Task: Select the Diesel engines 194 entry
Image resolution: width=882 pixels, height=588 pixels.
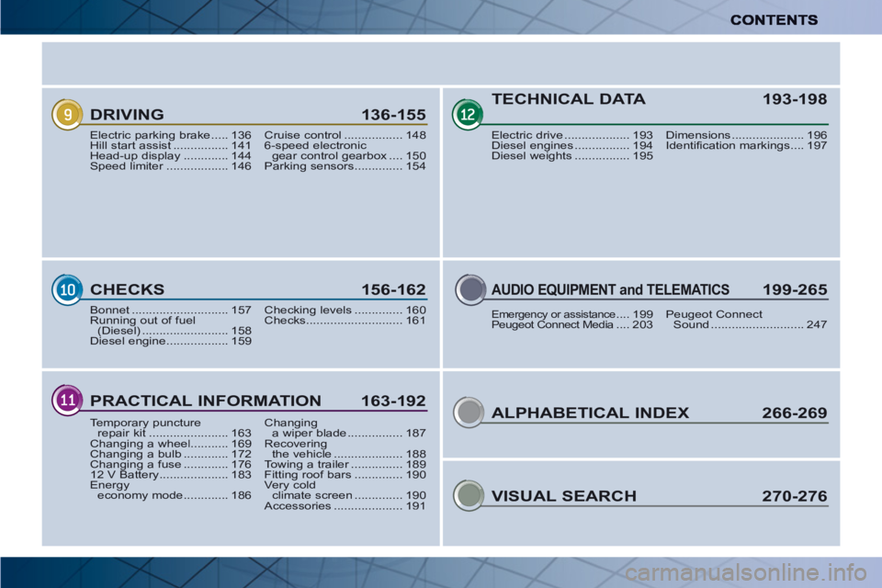Action: coord(572,145)
